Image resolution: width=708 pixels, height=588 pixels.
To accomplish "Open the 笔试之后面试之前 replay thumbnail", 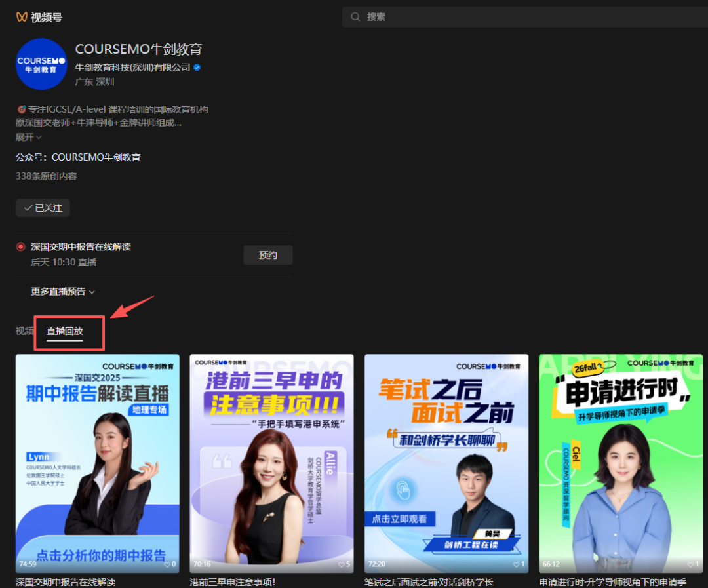I will (446, 463).
